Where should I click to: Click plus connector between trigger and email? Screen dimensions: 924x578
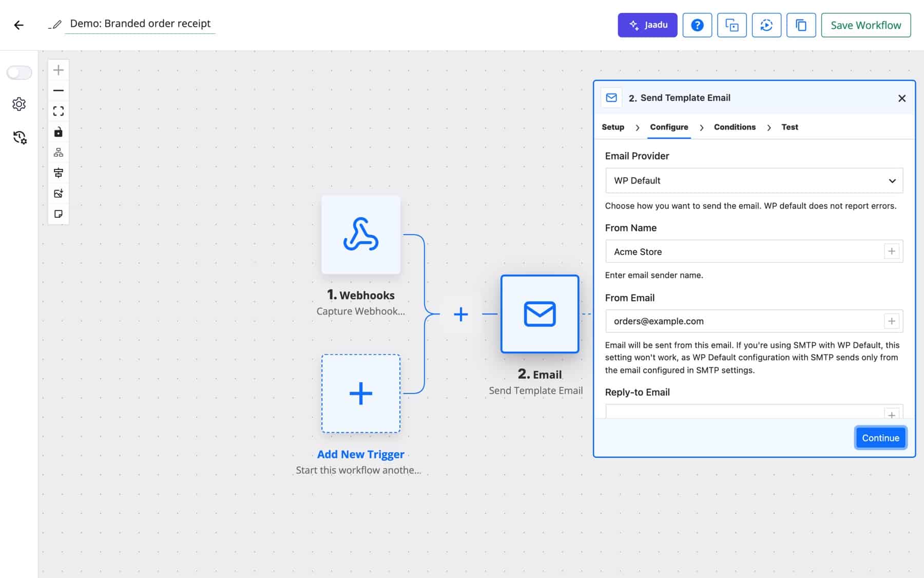[461, 314]
